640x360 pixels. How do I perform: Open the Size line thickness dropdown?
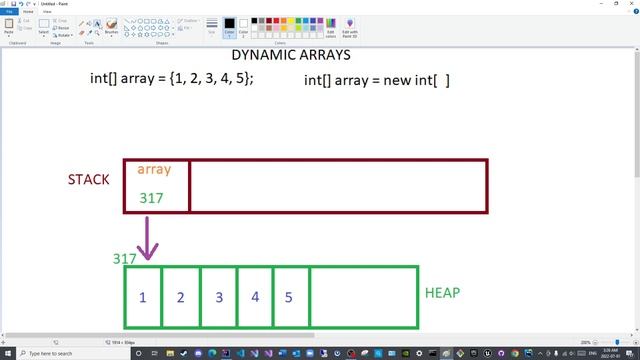[211, 27]
